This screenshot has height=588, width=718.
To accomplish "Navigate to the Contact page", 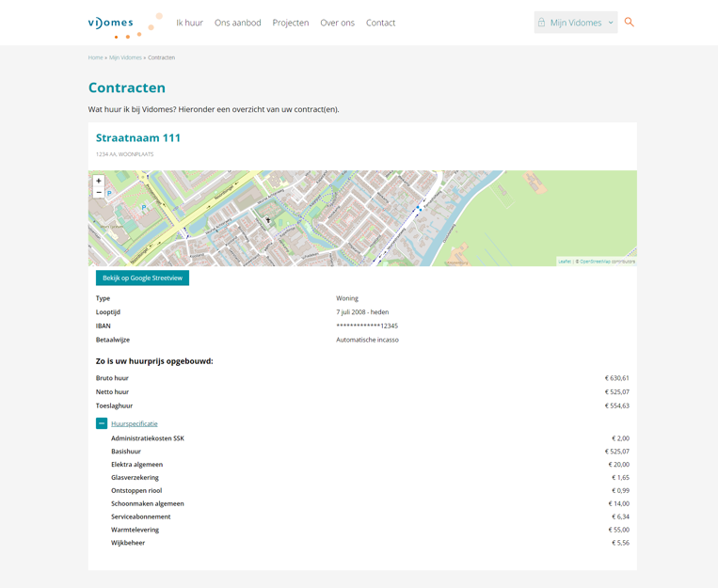I will coord(380,23).
